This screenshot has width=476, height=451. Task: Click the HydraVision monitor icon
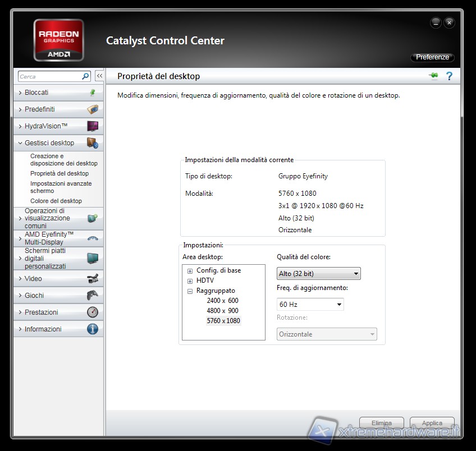(x=93, y=126)
